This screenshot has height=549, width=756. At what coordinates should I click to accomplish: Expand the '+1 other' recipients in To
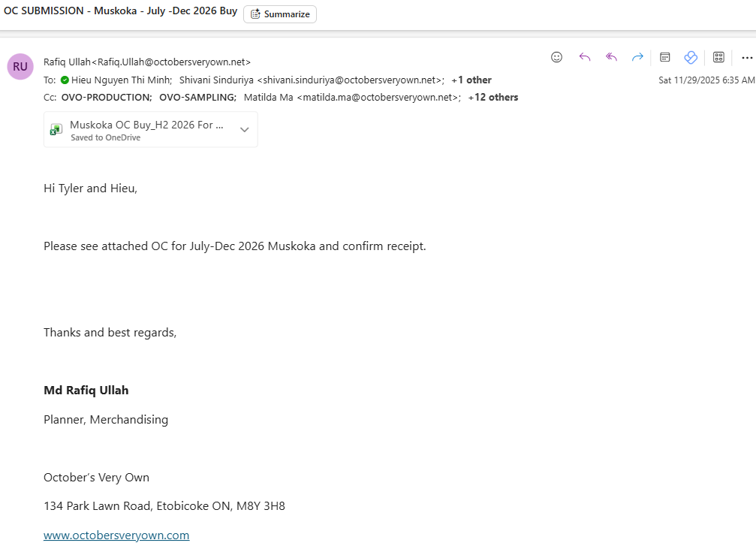[471, 80]
